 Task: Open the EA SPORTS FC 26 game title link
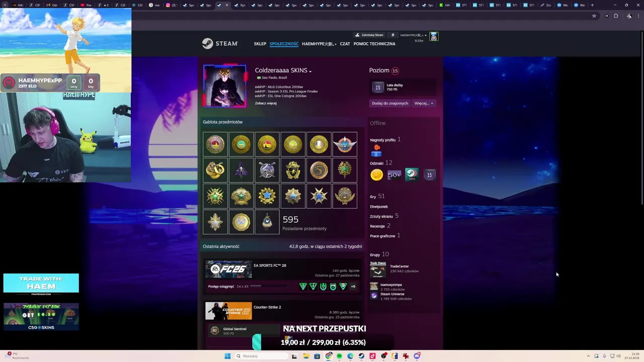point(270,265)
